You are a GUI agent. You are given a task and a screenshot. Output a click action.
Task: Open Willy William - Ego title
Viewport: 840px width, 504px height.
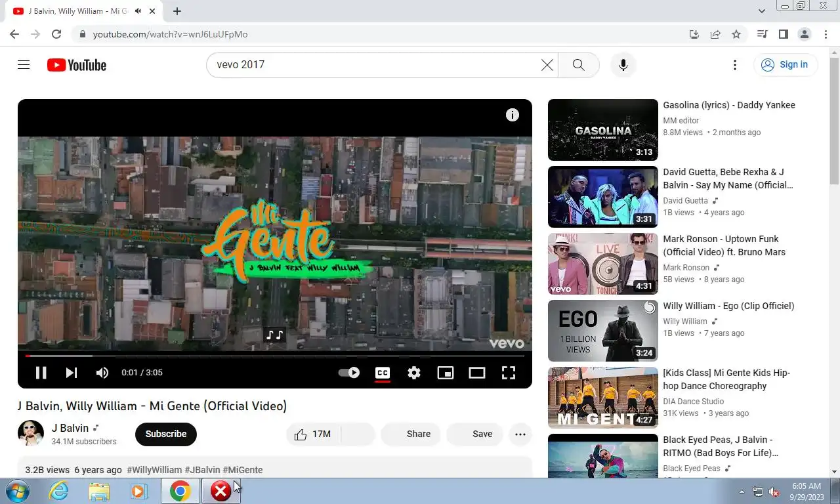click(x=728, y=306)
